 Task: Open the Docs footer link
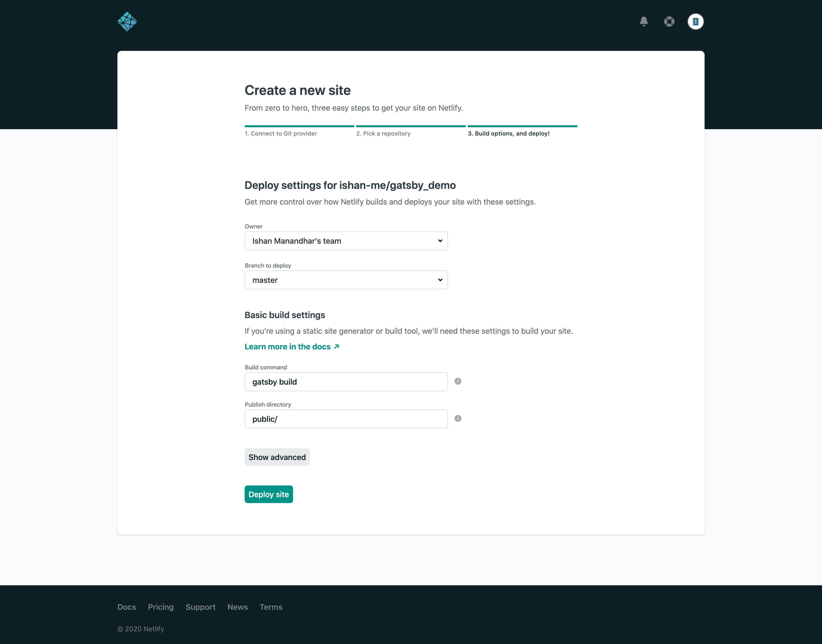pos(127,607)
